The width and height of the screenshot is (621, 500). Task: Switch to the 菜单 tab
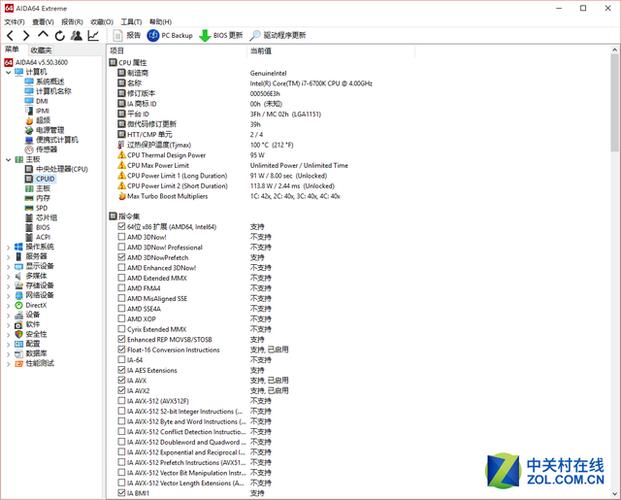(12, 50)
